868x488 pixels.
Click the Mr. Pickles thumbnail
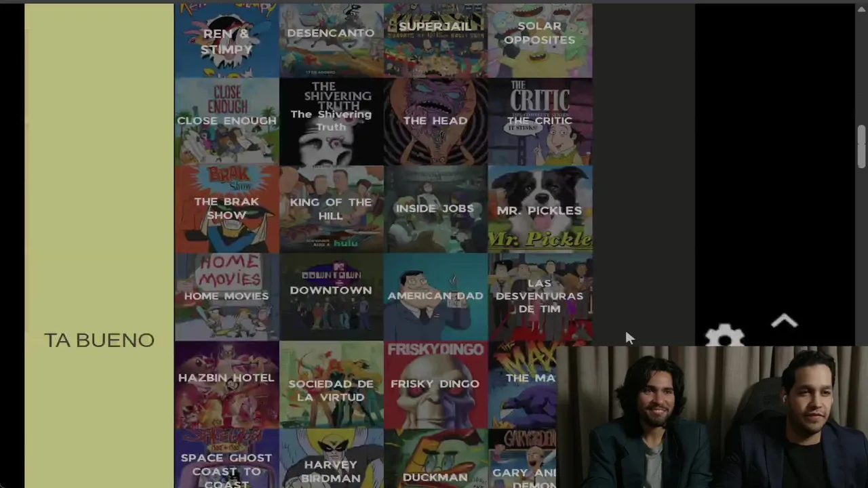pos(540,209)
